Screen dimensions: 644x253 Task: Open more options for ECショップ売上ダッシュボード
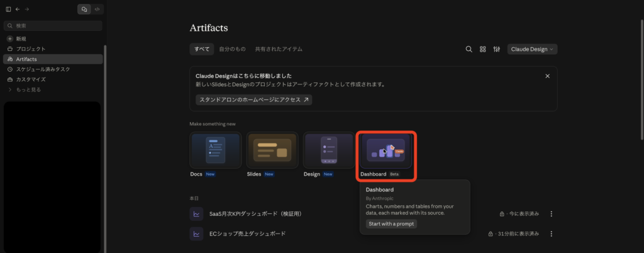point(551,233)
